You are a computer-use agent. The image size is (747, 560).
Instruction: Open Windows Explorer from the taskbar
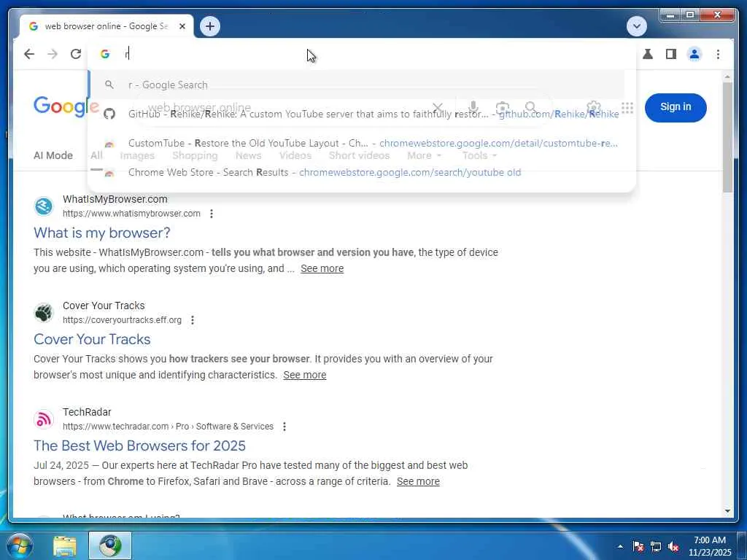point(65,546)
